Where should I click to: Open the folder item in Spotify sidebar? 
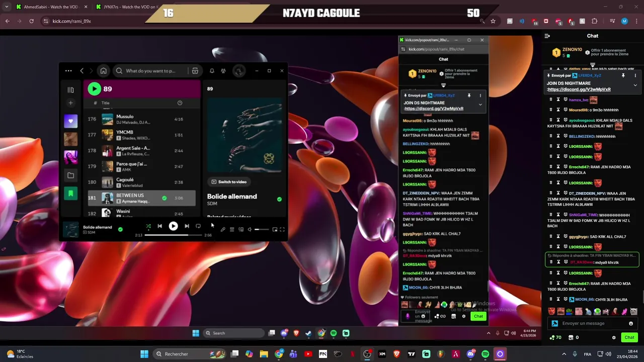[x=70, y=175]
